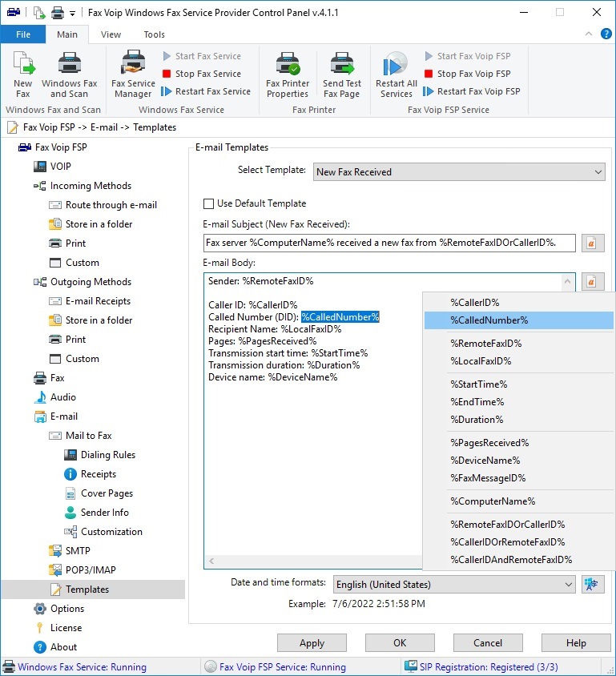Select Print under Outgoing Methods
This screenshot has width=616, height=676.
pos(67,340)
